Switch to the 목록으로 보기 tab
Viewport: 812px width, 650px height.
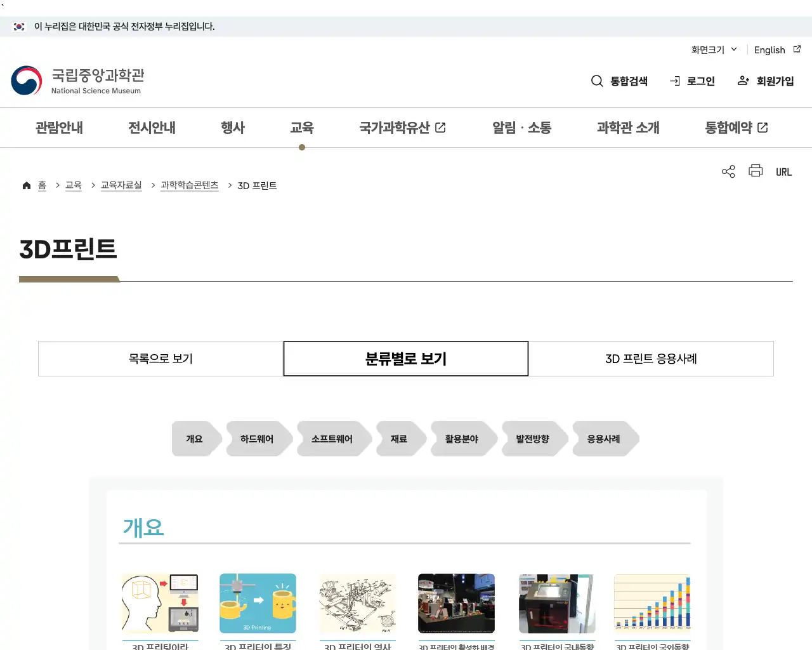(x=160, y=359)
